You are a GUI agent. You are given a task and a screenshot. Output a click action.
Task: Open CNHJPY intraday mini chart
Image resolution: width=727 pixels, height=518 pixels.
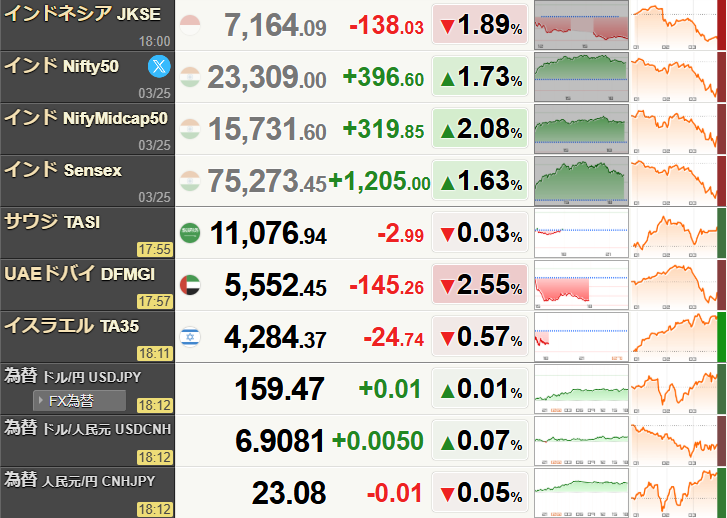click(x=581, y=492)
